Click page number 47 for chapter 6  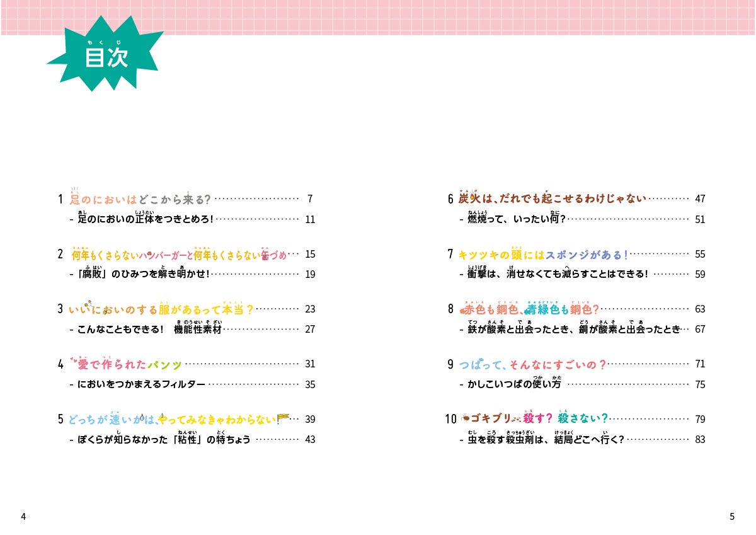click(x=700, y=198)
